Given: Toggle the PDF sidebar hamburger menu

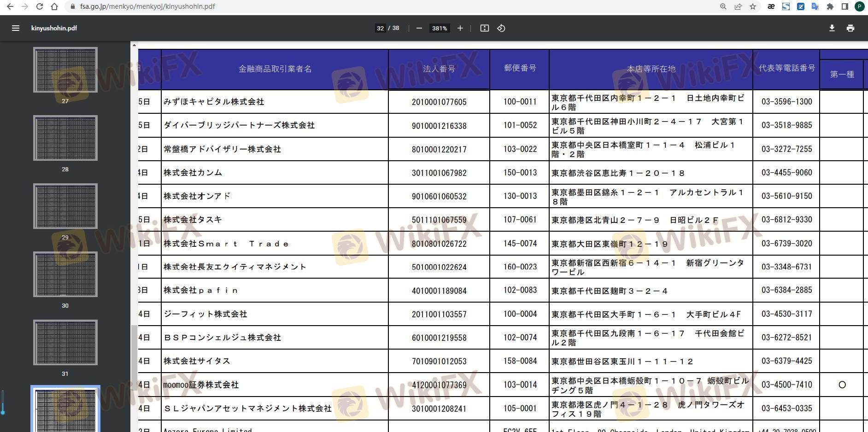Looking at the screenshot, I should tap(16, 28).
